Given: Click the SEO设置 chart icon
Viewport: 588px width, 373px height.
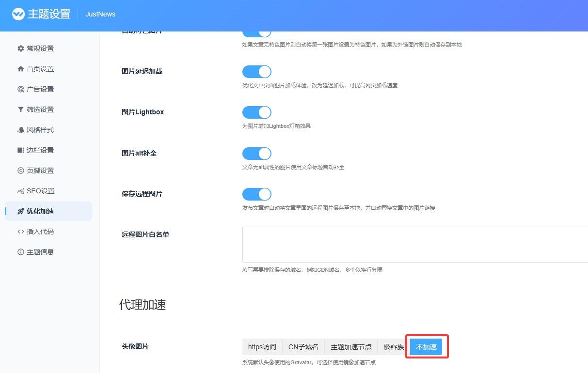Looking at the screenshot, I should coord(20,191).
